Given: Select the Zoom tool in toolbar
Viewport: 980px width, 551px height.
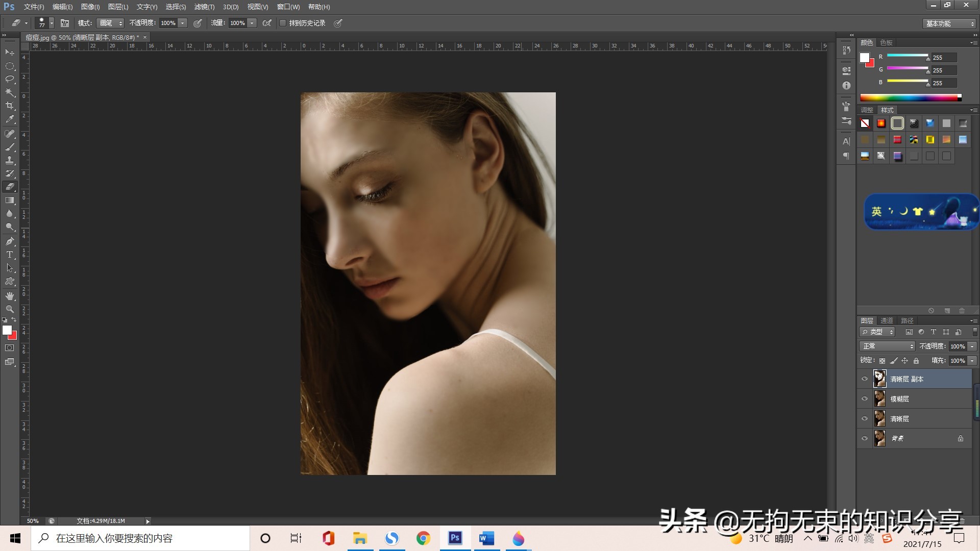Looking at the screenshot, I should [10, 309].
